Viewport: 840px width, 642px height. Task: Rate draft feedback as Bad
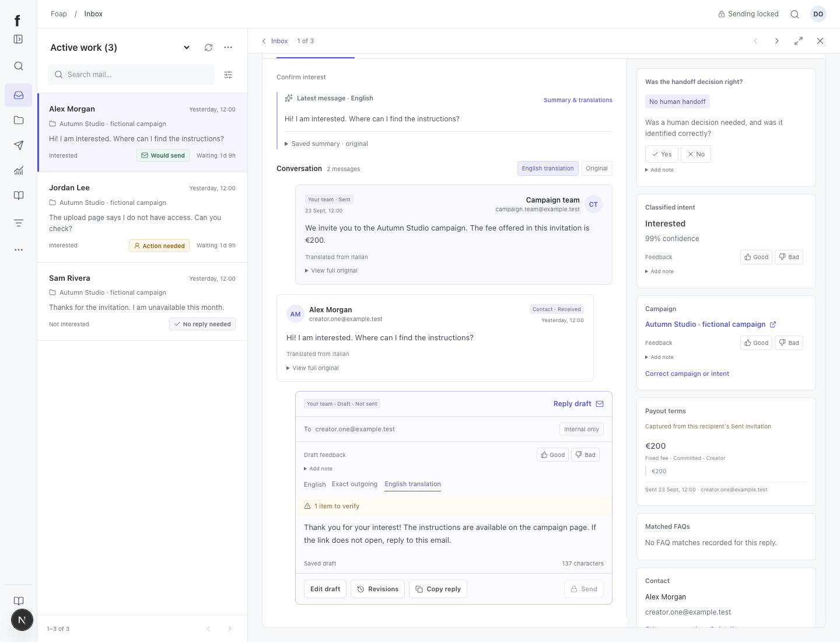tap(585, 455)
